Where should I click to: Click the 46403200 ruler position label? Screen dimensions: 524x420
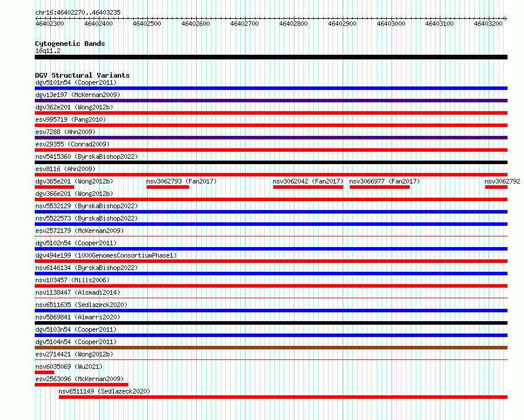[x=488, y=24]
